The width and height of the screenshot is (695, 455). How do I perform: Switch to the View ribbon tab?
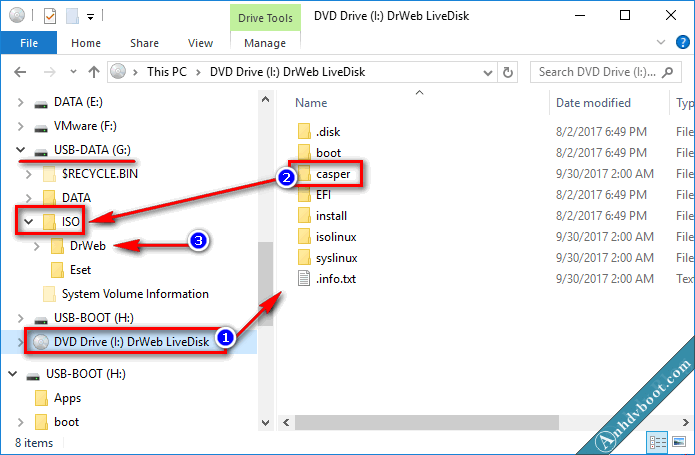point(200,43)
